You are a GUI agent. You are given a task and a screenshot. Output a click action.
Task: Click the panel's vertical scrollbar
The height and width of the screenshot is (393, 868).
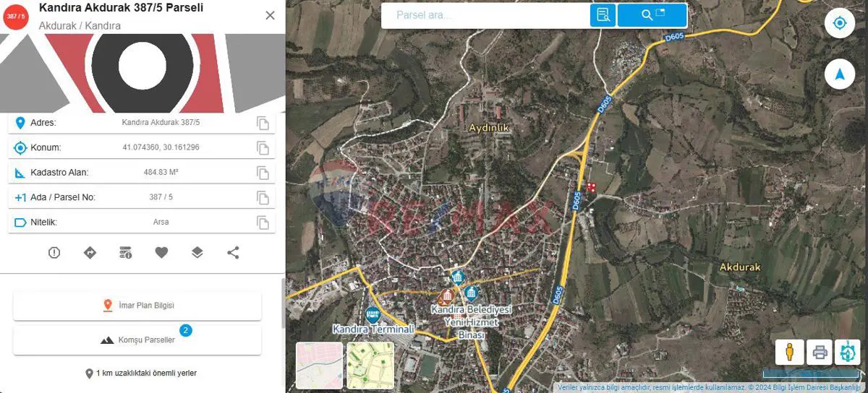pos(283,302)
